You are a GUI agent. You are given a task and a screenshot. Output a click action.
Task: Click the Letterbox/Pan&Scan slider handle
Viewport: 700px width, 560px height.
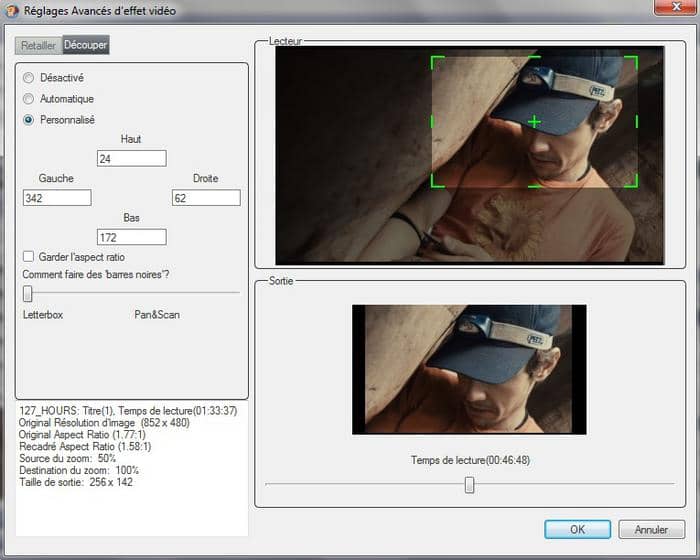point(28,293)
